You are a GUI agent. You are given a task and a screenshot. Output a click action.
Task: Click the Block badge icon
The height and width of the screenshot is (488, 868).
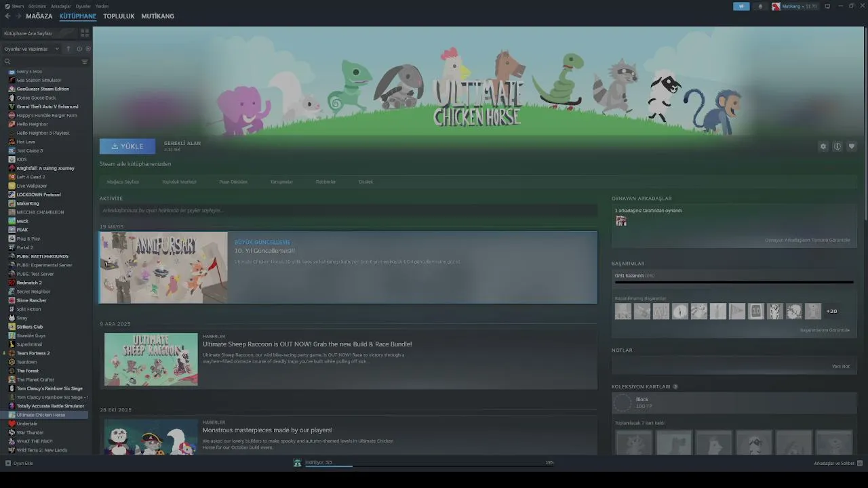623,403
